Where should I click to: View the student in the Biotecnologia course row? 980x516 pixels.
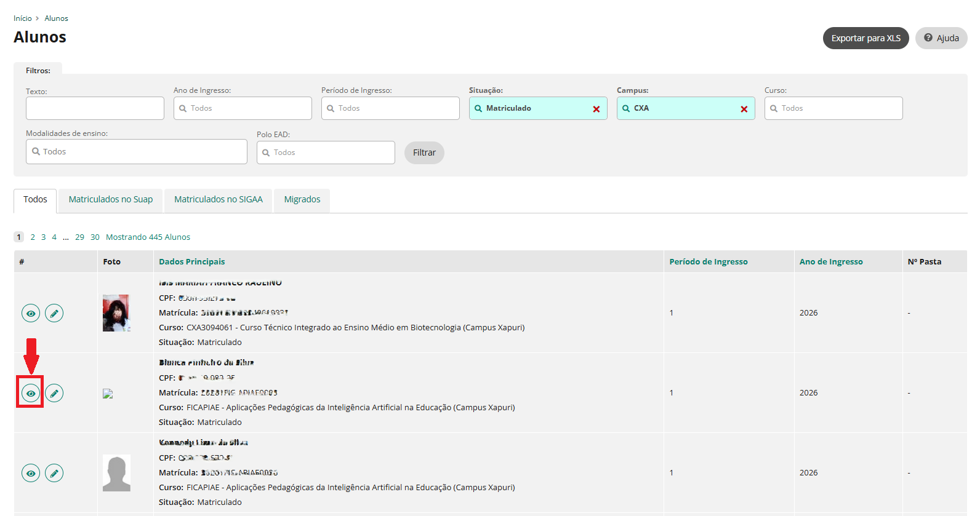31,313
